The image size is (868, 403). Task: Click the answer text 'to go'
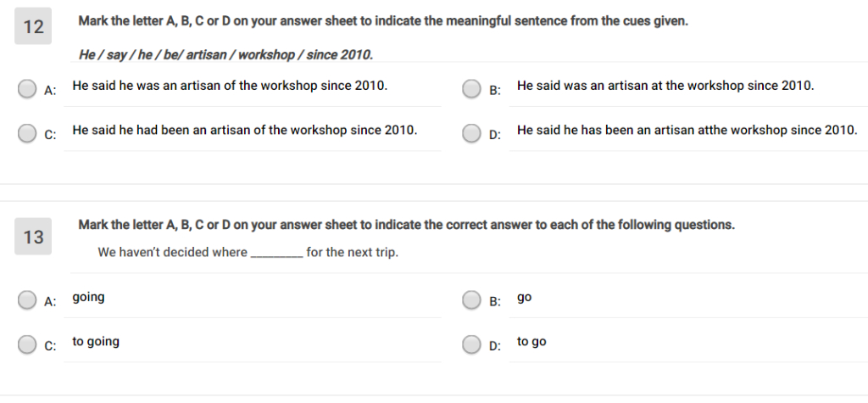click(531, 342)
